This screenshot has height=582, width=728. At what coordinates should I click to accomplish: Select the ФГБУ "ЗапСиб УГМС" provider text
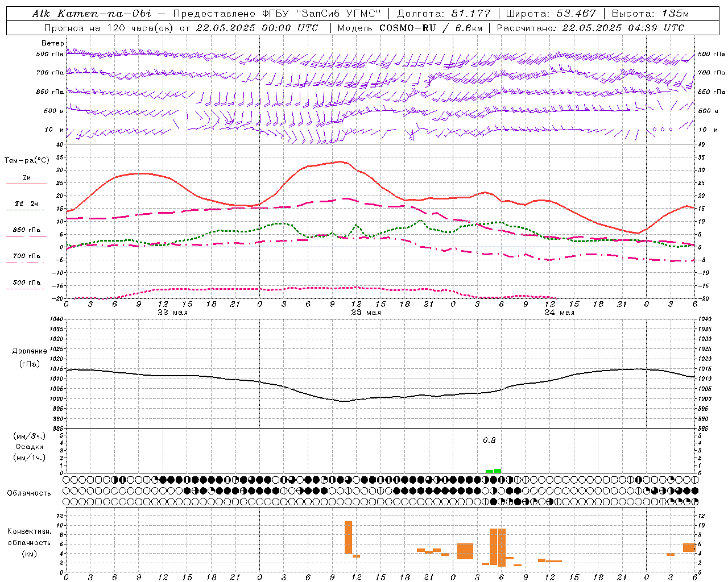coord(322,14)
